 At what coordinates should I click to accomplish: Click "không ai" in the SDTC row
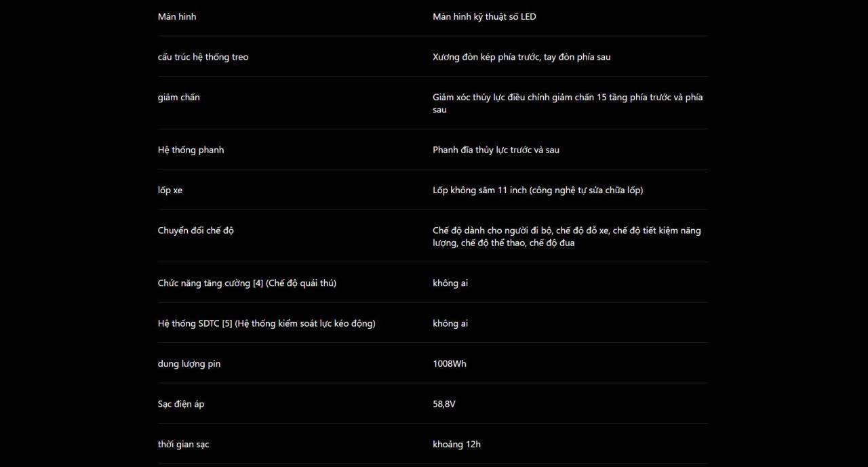pyautogui.click(x=450, y=323)
